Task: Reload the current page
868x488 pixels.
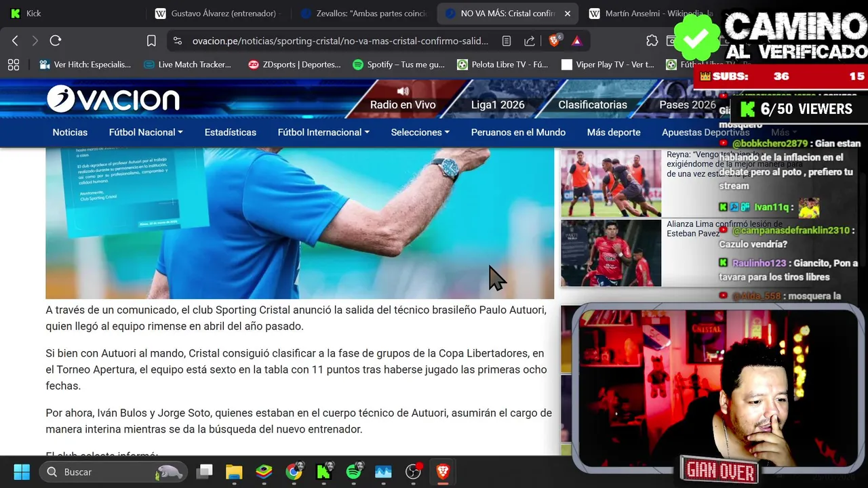Action: 56,41
